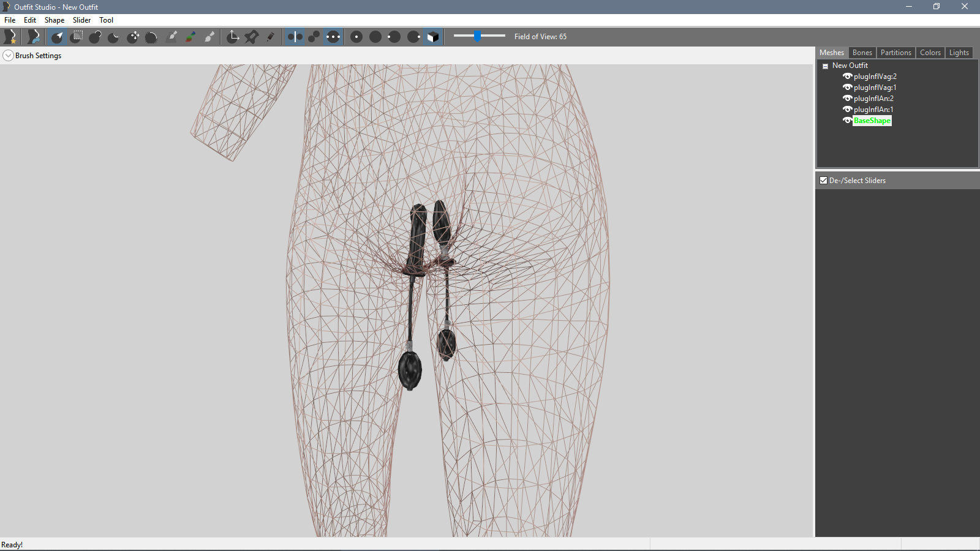Switch to the Partitions tab
This screenshot has width=980, height=551.
point(895,53)
